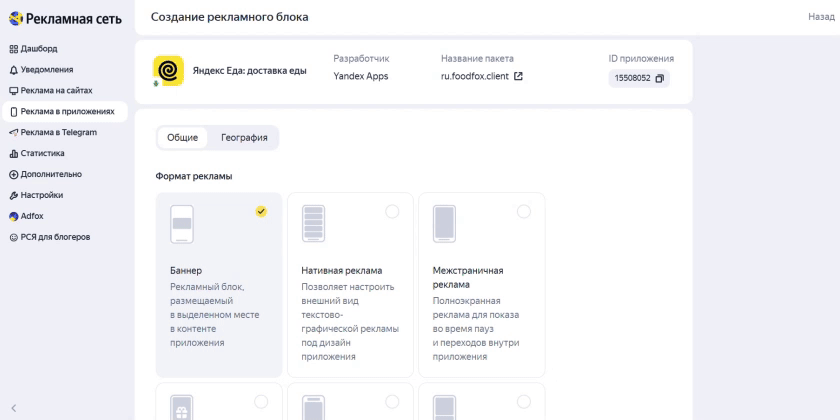This screenshot has width=840, height=420.
Task: Choose Межстраничная реклама format radio button
Action: tap(523, 211)
